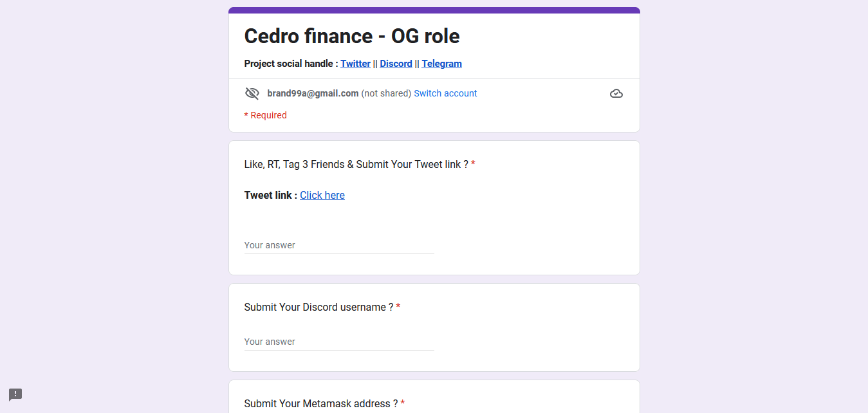This screenshot has width=868, height=413.
Task: Click the brand99a@gmail.com email address
Action: pos(313,93)
